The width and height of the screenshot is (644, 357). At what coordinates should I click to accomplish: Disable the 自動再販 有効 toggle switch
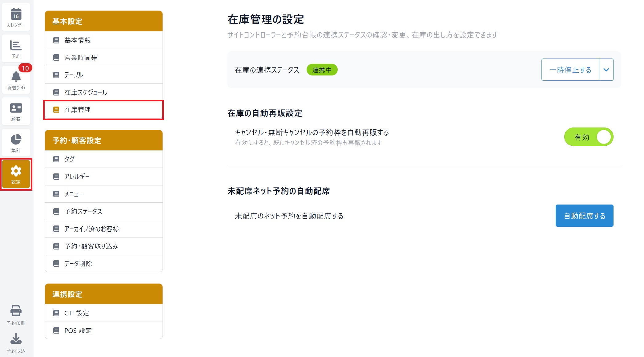coord(588,137)
